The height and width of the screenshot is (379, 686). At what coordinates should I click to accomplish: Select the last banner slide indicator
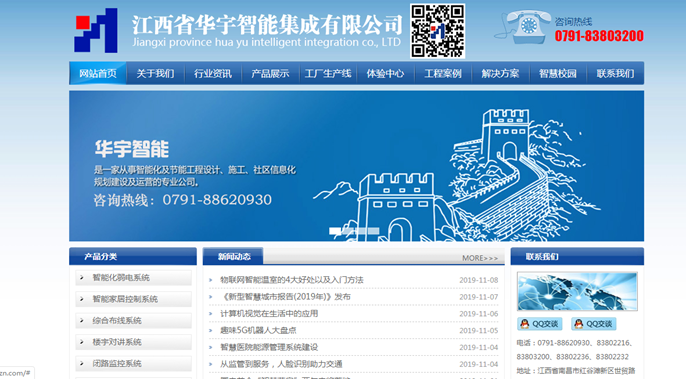[373, 231]
